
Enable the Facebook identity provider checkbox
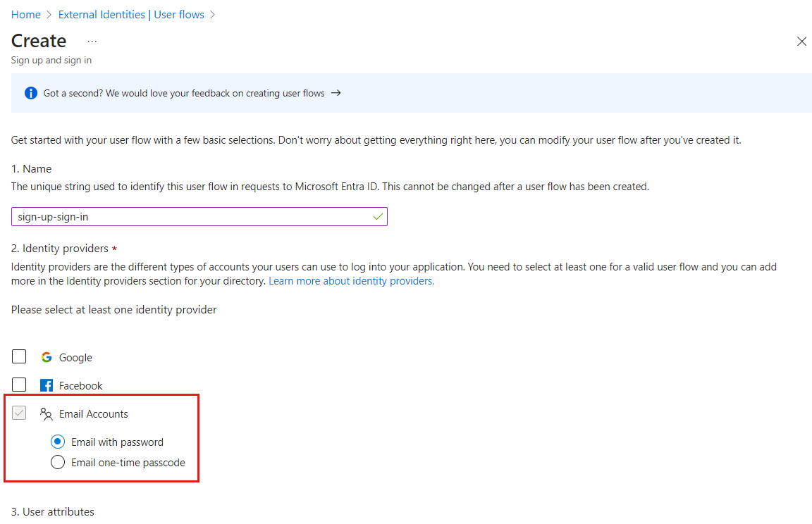point(19,385)
